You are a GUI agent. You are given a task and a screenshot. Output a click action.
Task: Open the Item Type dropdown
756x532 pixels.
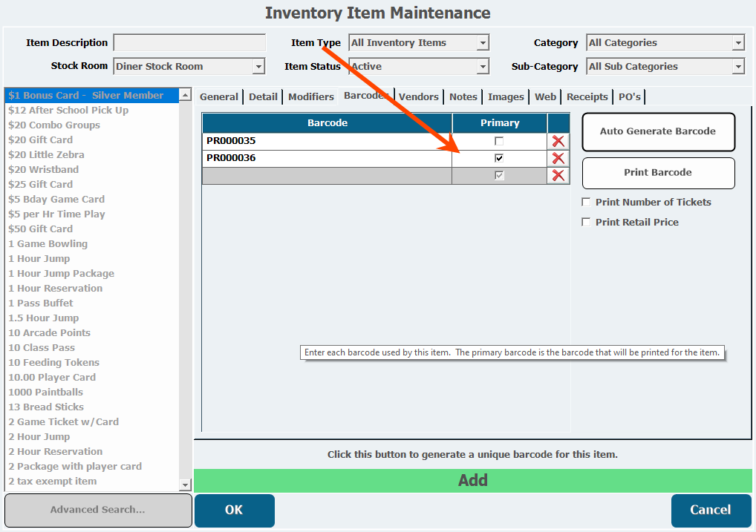click(x=483, y=43)
